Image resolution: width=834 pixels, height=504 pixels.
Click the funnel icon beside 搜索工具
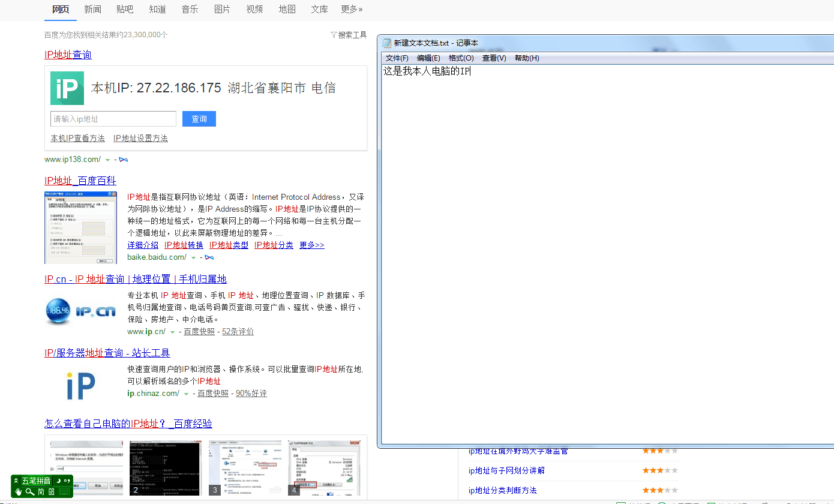tap(334, 35)
